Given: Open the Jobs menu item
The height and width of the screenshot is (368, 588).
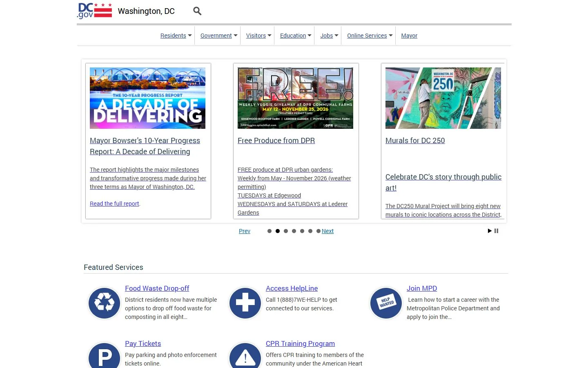Looking at the screenshot, I should (327, 36).
